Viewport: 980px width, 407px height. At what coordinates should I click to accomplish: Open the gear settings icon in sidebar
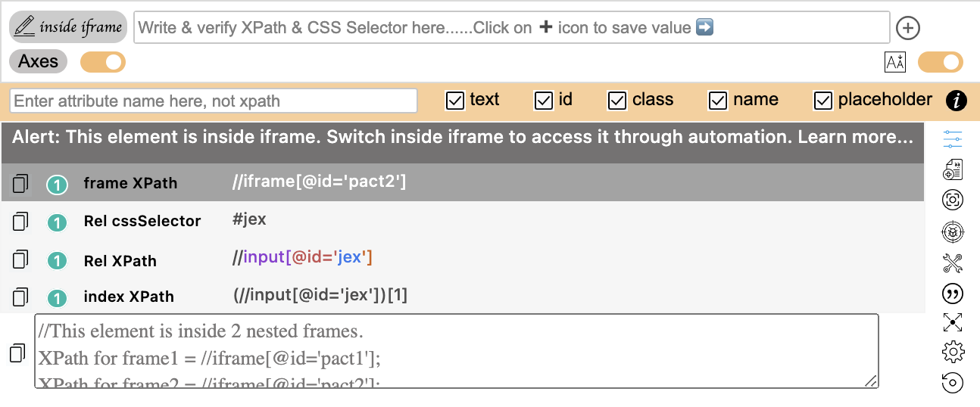pyautogui.click(x=953, y=352)
